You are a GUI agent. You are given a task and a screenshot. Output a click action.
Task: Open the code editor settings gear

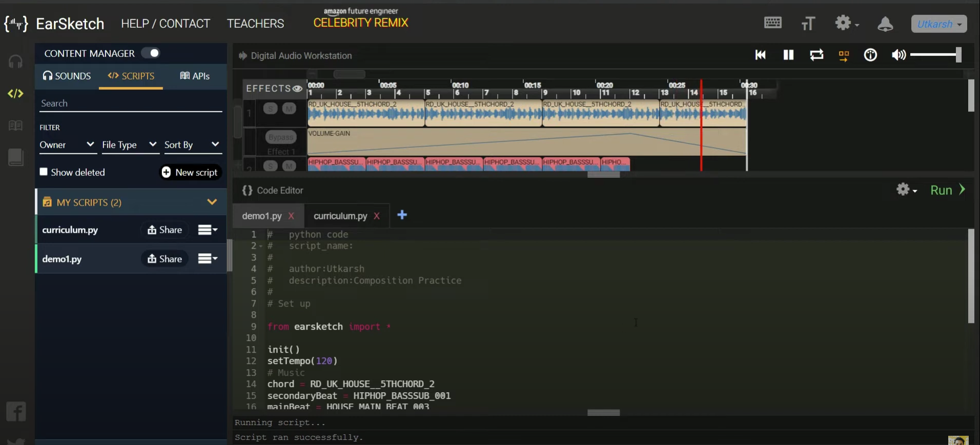pyautogui.click(x=906, y=190)
